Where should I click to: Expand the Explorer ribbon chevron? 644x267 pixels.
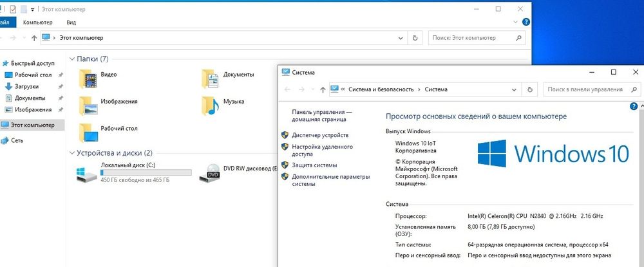point(516,22)
